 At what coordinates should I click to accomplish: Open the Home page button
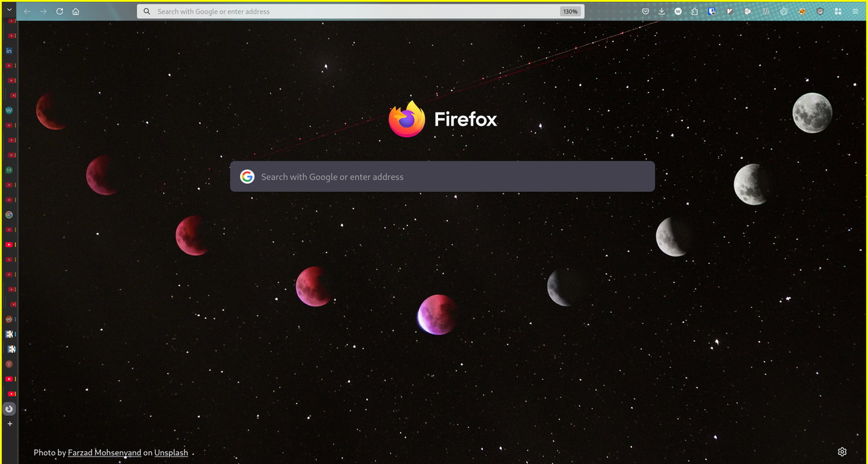point(76,12)
